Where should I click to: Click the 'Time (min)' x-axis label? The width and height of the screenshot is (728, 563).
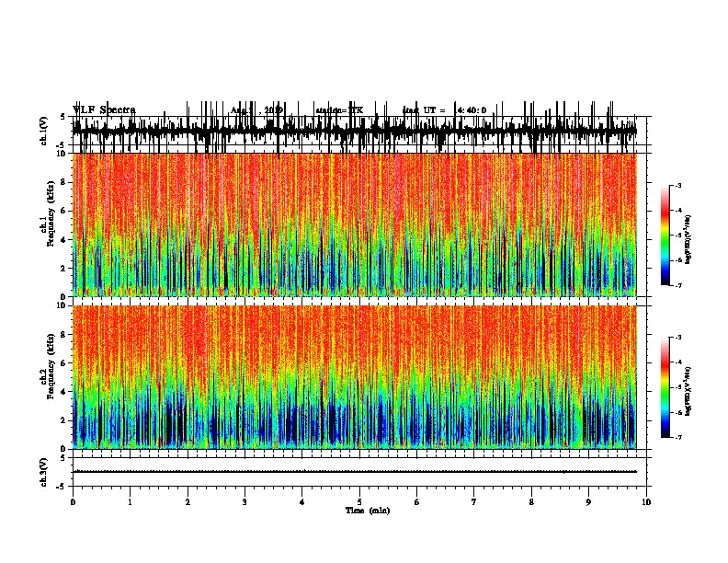pyautogui.click(x=368, y=511)
